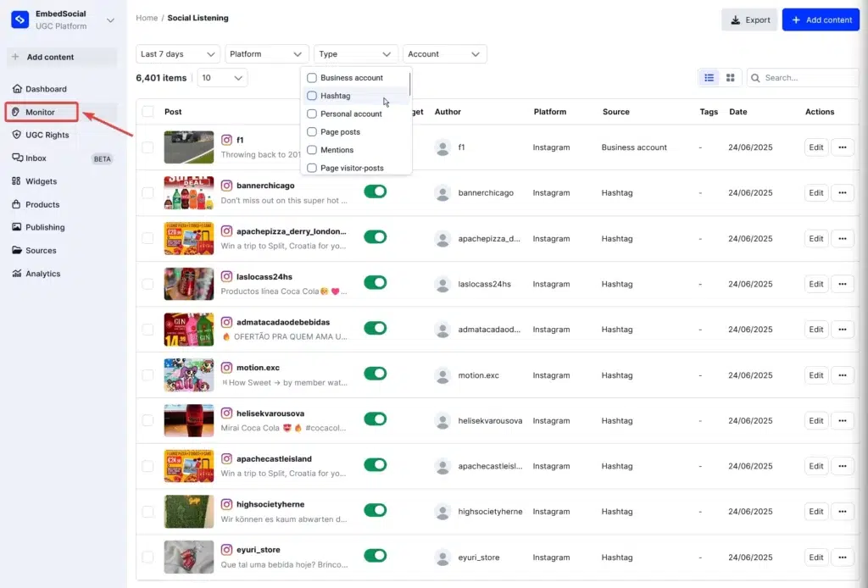Open Products in the sidebar

pyautogui.click(x=42, y=205)
